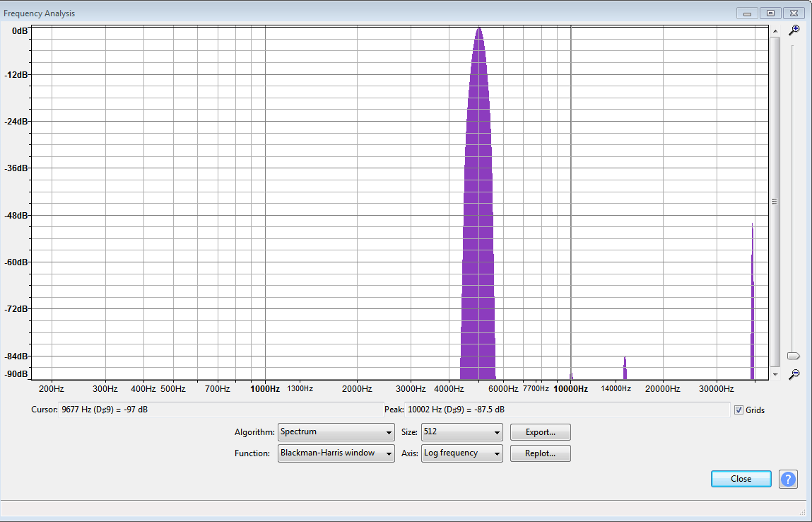Screen dimensions: 812x522
Task: Toggle the Grids checkbox
Action: click(x=739, y=410)
